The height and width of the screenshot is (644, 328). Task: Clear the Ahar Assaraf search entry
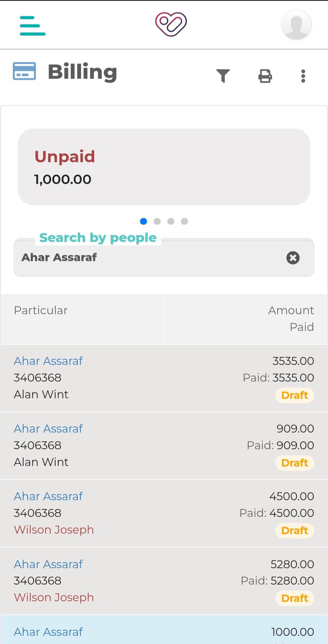(293, 258)
